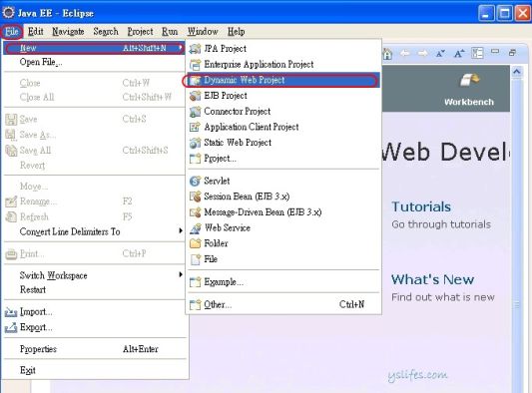Click scroll up arrow in Welcome page
Viewport: 532px width, 393px height.
coord(517,72)
